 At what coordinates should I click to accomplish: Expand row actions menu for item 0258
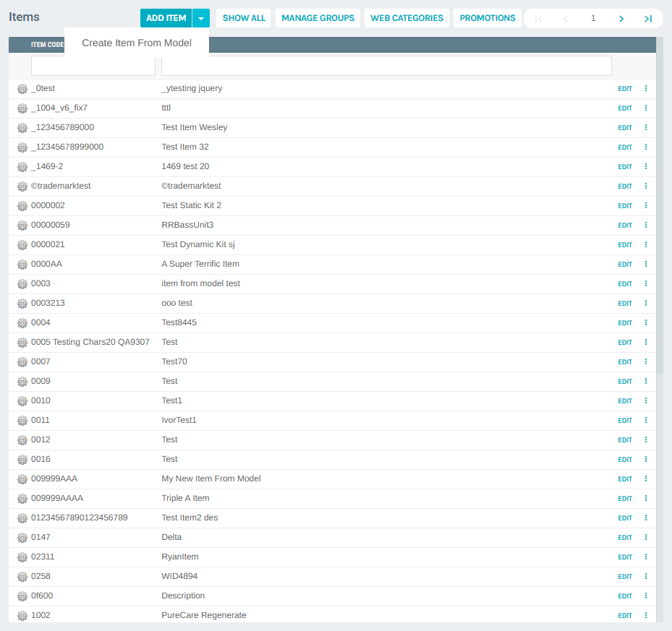(645, 577)
